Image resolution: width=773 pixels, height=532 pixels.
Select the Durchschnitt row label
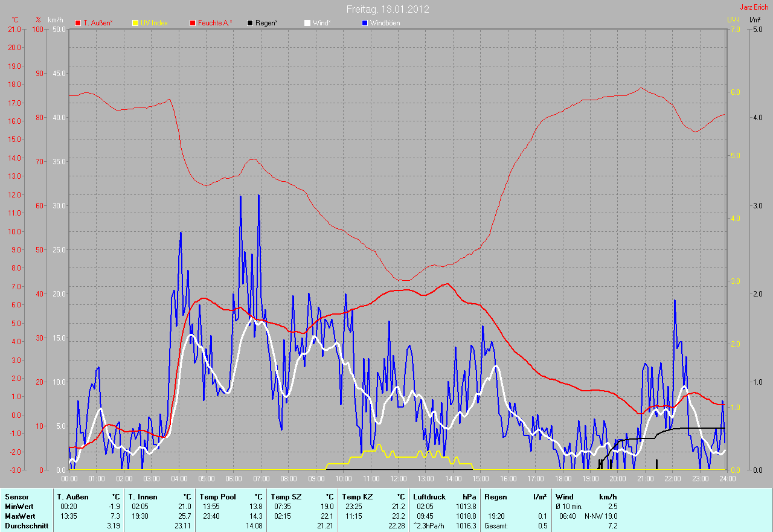[24, 526]
